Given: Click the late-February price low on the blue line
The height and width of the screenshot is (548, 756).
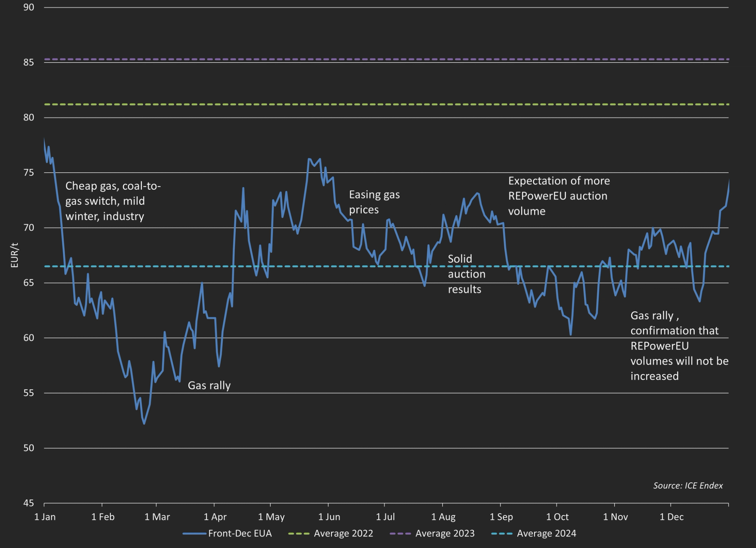Looking at the screenshot, I should coord(144,423).
